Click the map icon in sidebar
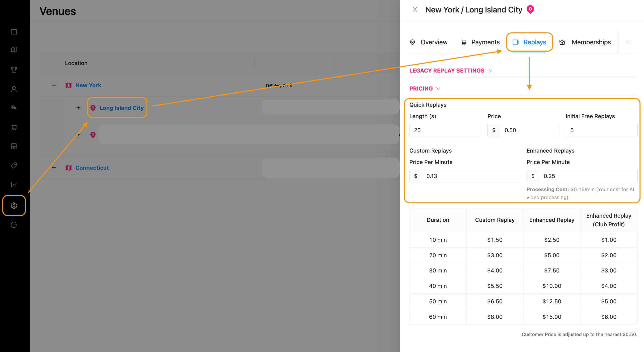Screen dimensions: 644x352 (x=14, y=50)
